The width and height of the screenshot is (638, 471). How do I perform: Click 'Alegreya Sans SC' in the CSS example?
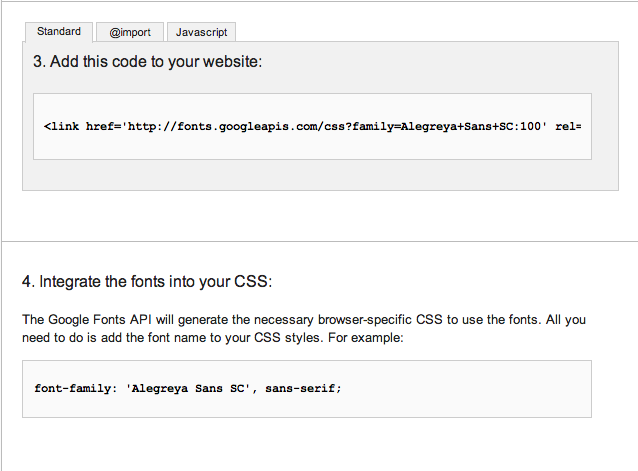190,388
